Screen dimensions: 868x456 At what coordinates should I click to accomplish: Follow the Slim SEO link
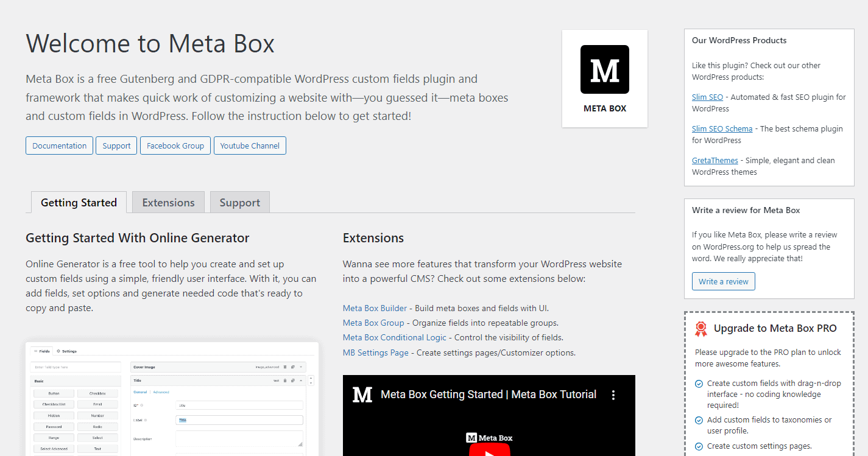[708, 97]
